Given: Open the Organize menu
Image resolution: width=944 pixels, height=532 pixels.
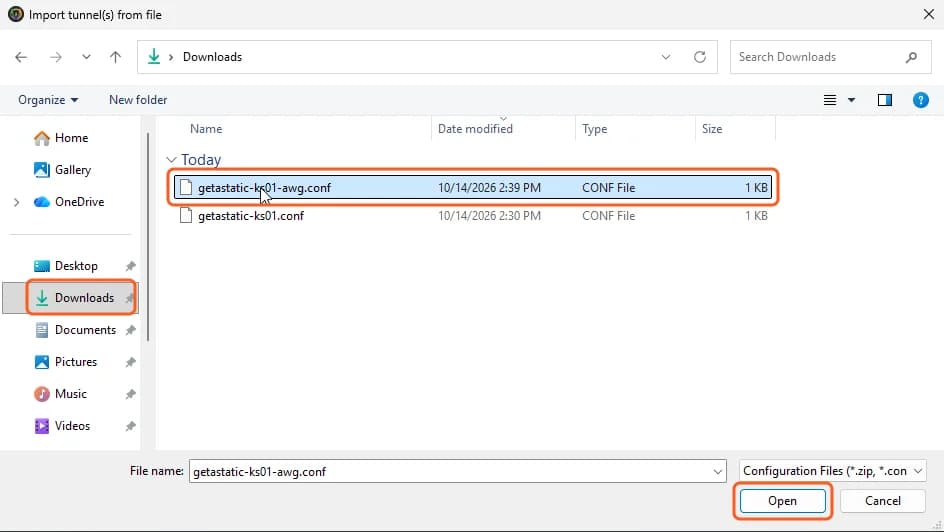Looking at the screenshot, I should (x=48, y=100).
